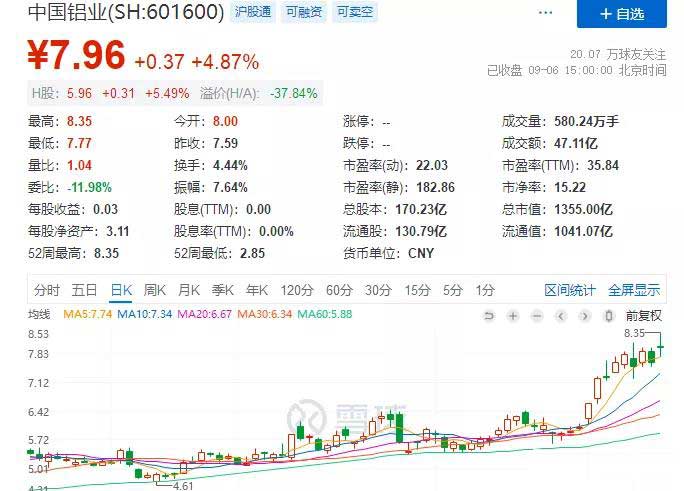The height and width of the screenshot is (491, 684).
Task: Zoom in the K-line chart with plus icon
Action: 513,316
